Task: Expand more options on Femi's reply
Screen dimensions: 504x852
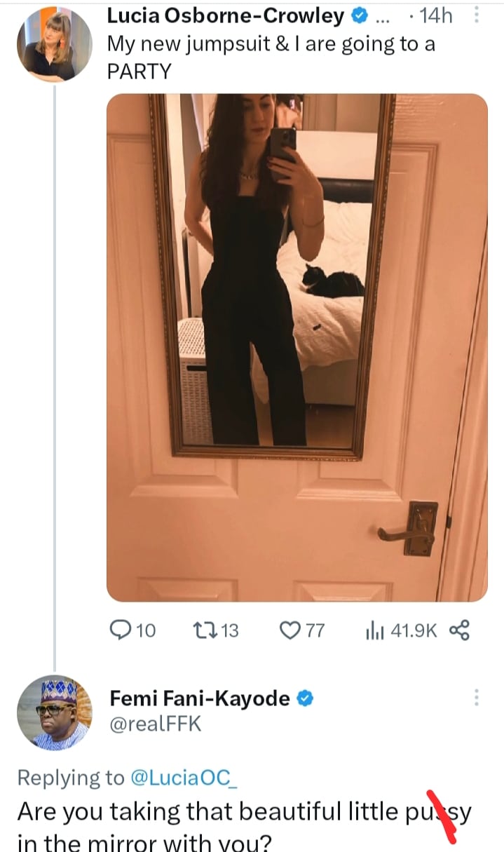Action: pyautogui.click(x=477, y=697)
